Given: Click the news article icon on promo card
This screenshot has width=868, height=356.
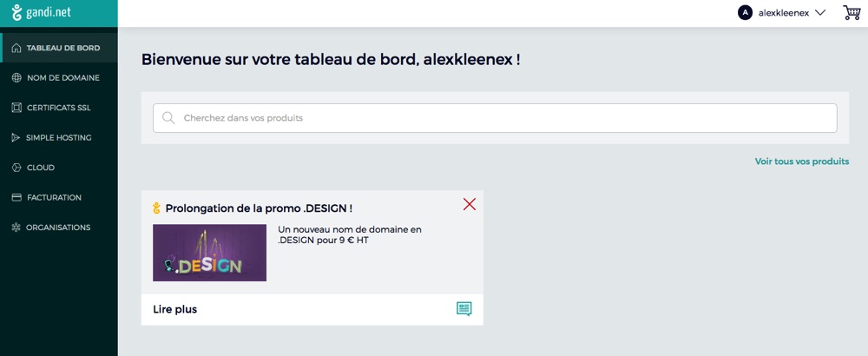Looking at the screenshot, I should click(x=464, y=309).
